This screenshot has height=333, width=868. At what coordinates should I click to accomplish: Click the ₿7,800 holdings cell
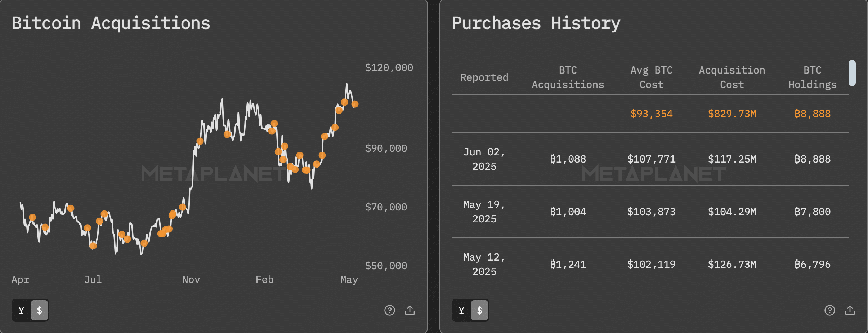pyautogui.click(x=812, y=212)
